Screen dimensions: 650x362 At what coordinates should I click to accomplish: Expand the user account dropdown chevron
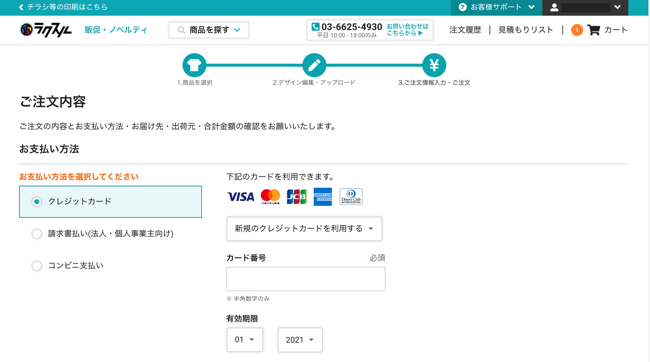tap(617, 7)
